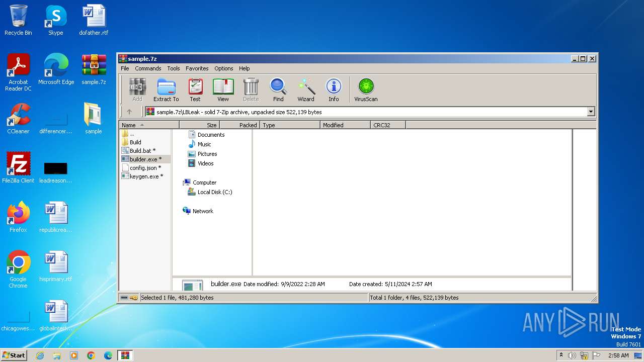Click the drive icon in status bar
The height and width of the screenshot is (362, 644).
pyautogui.click(x=124, y=298)
